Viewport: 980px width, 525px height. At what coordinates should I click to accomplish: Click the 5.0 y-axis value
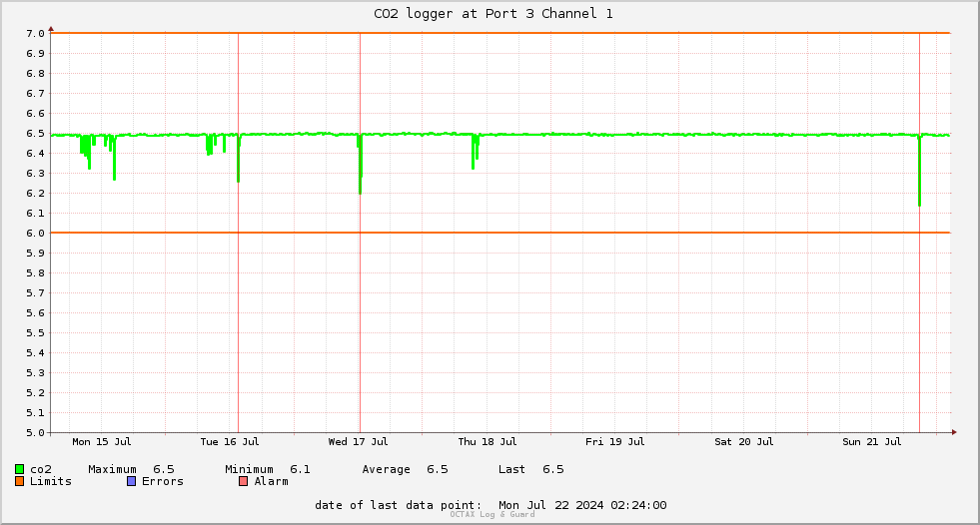(35, 432)
